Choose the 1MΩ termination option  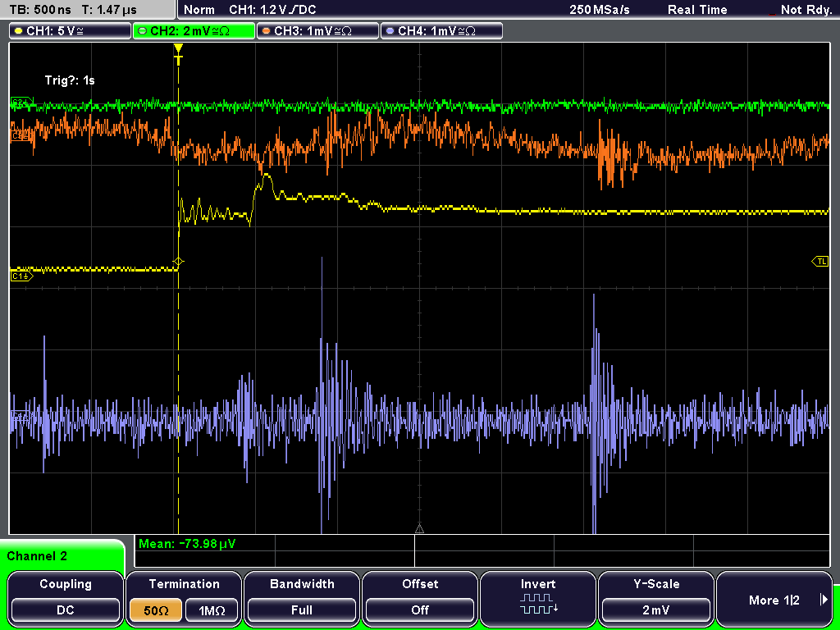coord(212,610)
